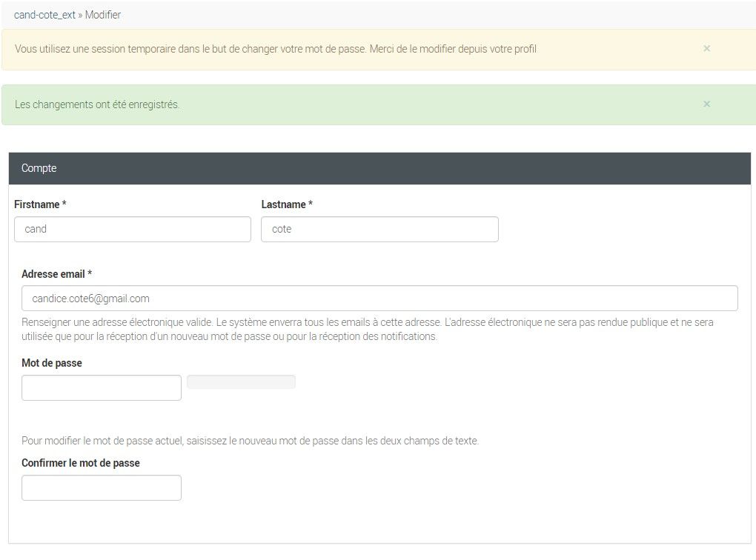This screenshot has height=560, width=756.
Task: Dismiss the yellow temporary session warning
Action: [x=706, y=48]
